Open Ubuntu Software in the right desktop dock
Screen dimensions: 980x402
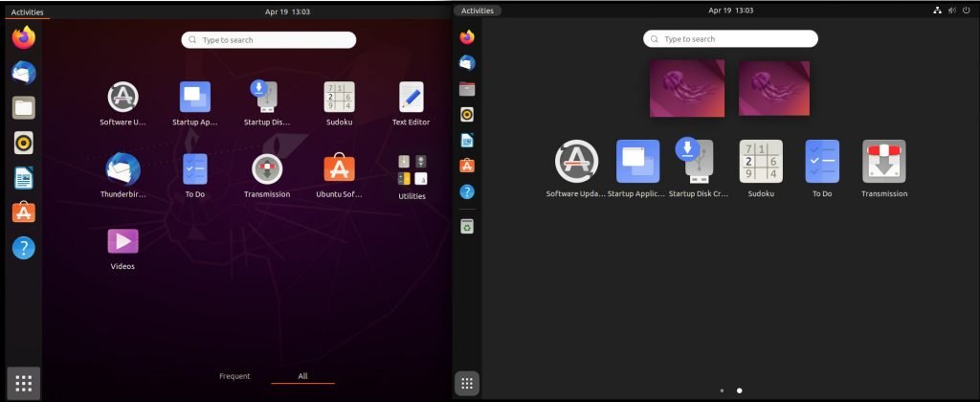coord(467,166)
